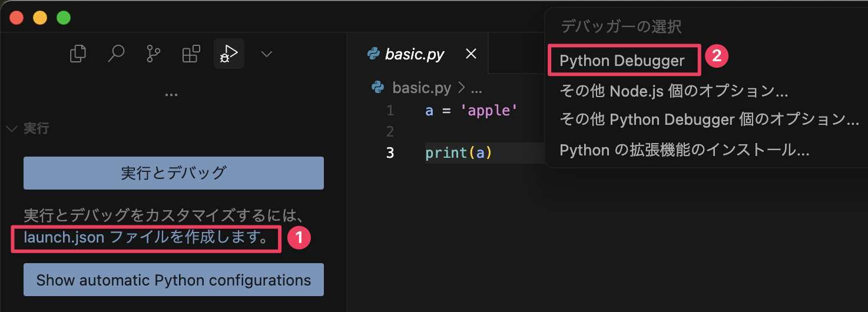Choose Python の拡張機能のインストール entry
The width and height of the screenshot is (868, 312).
(684, 150)
